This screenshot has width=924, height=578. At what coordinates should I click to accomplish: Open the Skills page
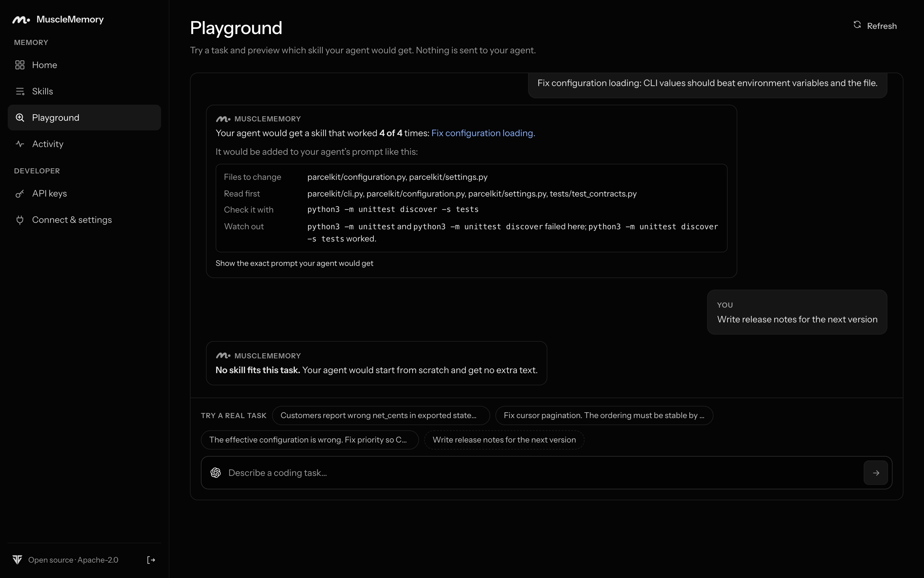(x=84, y=92)
